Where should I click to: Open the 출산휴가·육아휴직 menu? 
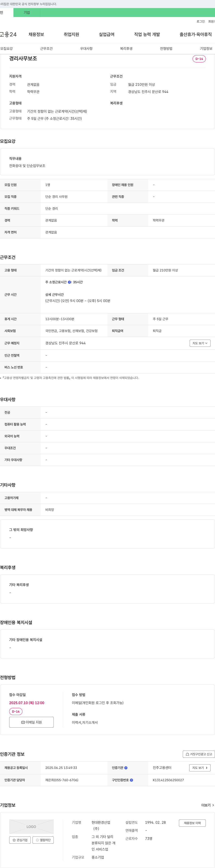pyautogui.click(x=196, y=34)
